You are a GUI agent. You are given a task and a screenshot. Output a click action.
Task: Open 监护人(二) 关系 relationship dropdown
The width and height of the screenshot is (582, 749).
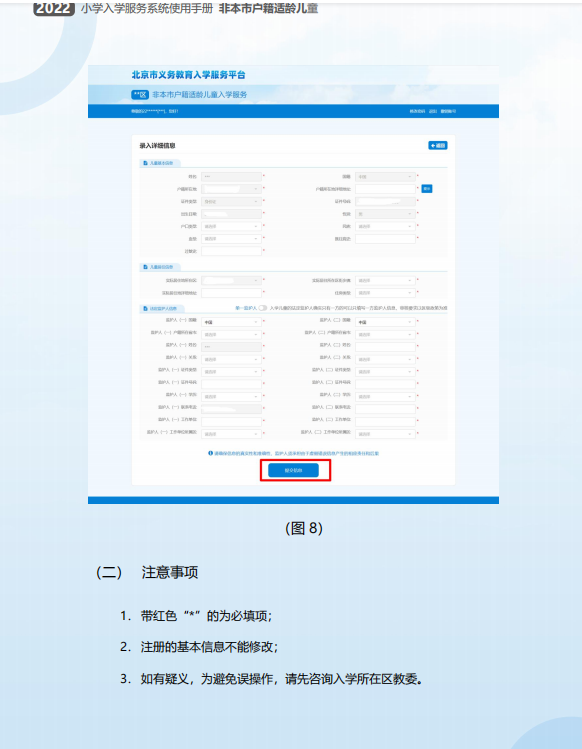tap(385, 359)
